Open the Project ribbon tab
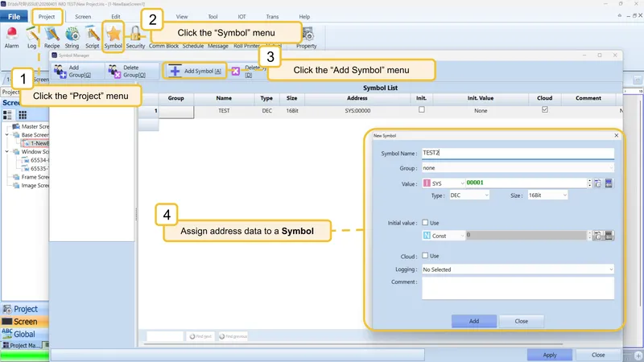644x362 pixels. point(47,16)
